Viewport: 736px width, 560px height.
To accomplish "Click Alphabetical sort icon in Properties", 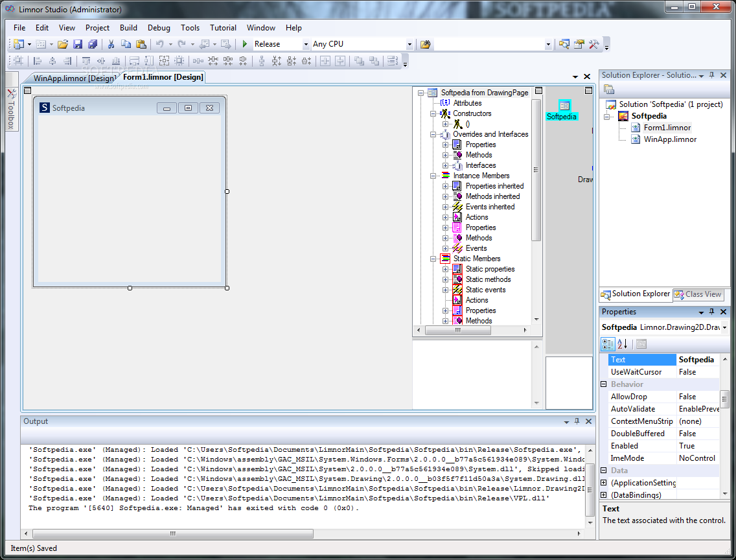I will (623, 344).
